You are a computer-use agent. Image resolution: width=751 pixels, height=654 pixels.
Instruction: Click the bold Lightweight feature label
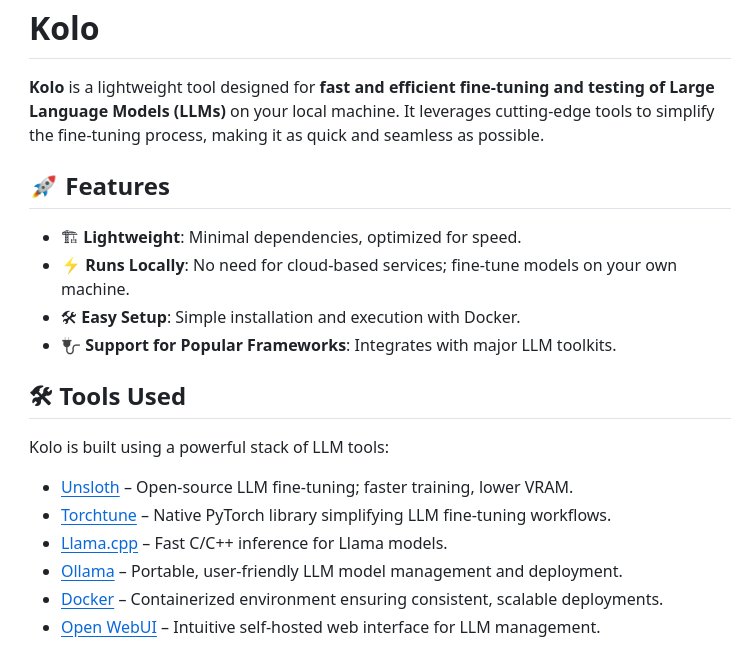pos(131,237)
